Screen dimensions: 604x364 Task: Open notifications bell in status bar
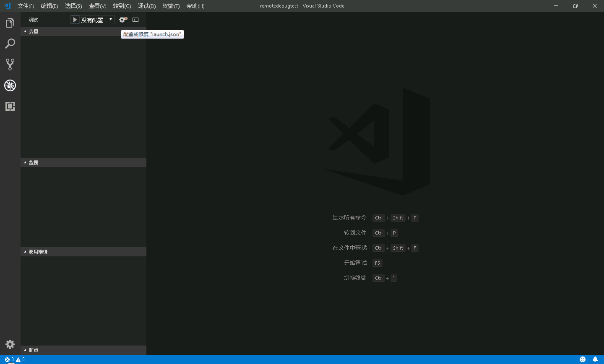(x=595, y=359)
